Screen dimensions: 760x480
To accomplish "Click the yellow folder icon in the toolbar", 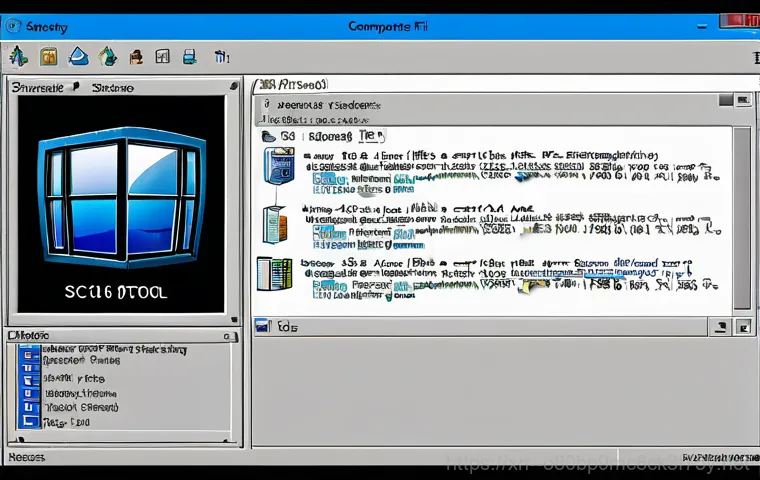I will [x=48, y=56].
